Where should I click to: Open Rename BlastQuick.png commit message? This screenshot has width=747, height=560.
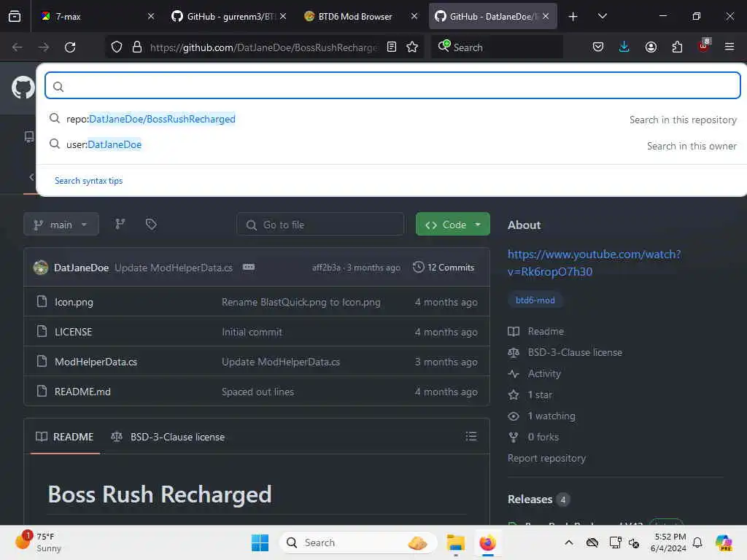tap(301, 302)
